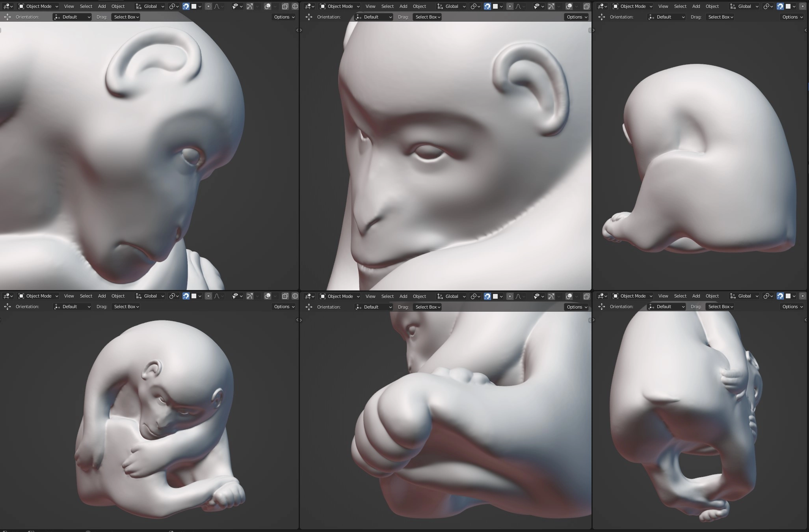Open Global transform orientation dropdown, top-right viewport
This screenshot has height=532, width=809.
coord(744,6)
